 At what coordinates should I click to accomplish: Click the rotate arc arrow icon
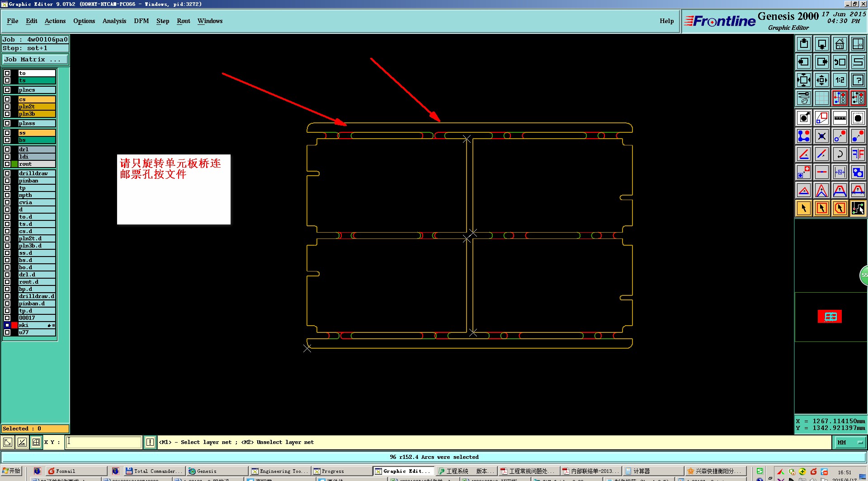coord(840,154)
